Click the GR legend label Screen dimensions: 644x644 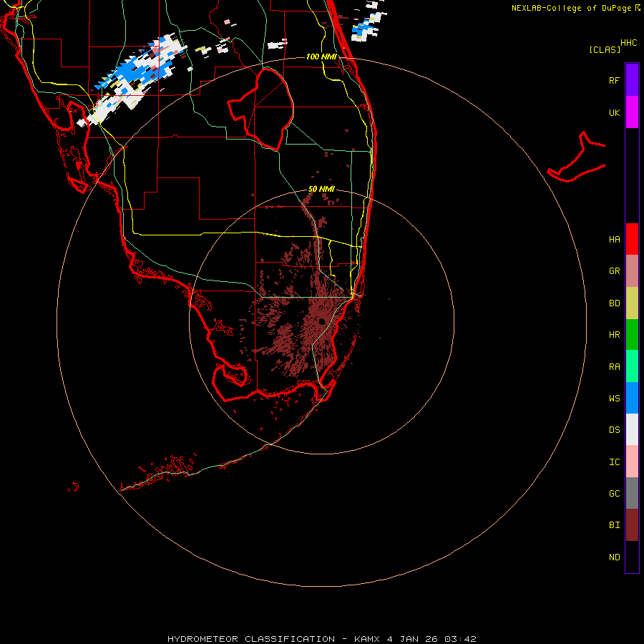(x=614, y=271)
